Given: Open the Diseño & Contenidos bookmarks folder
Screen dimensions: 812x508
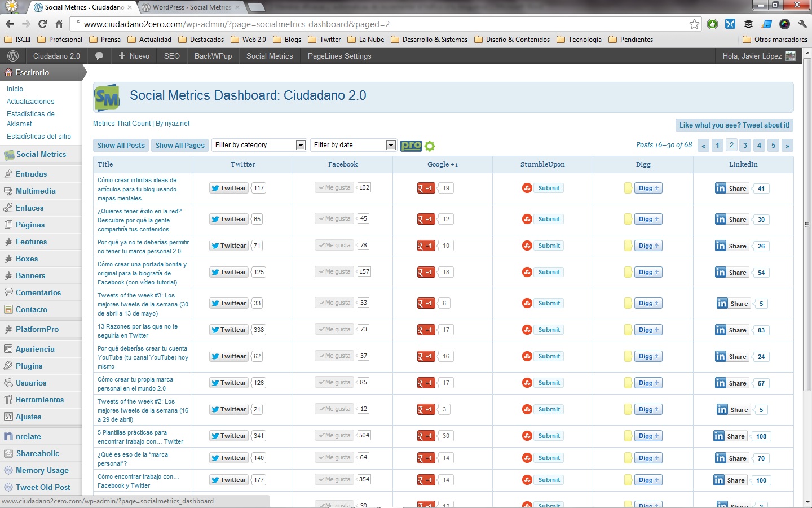Looking at the screenshot, I should [x=512, y=40].
